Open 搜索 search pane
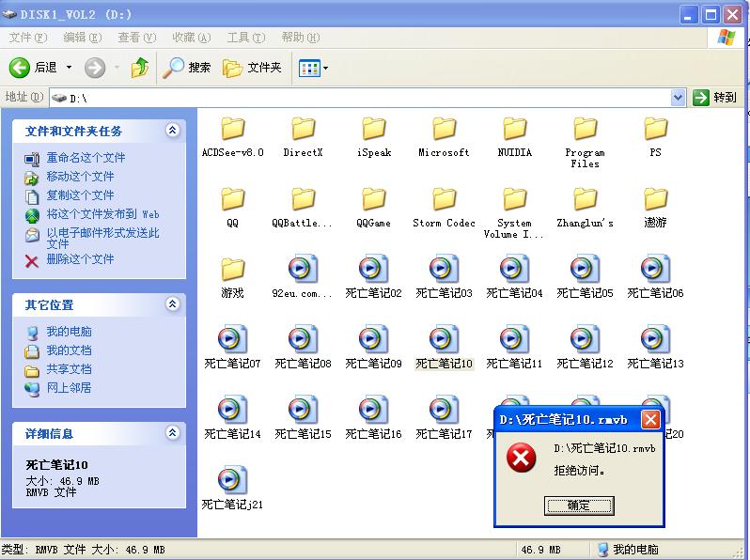 tap(187, 68)
